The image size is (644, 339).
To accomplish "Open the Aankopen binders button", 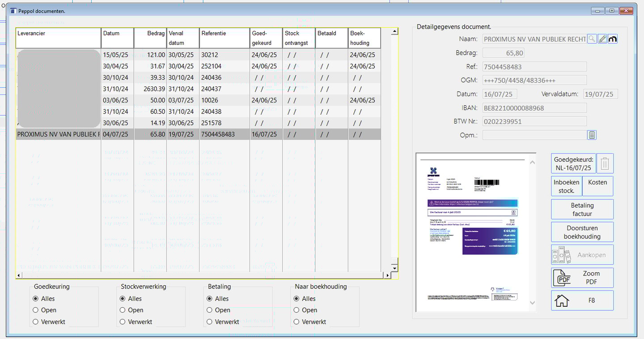I will tap(582, 255).
